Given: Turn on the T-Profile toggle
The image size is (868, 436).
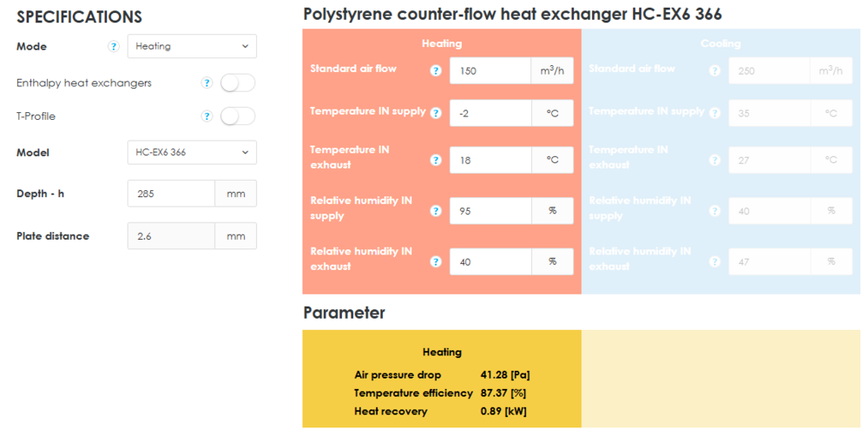Looking at the screenshot, I should (x=238, y=116).
